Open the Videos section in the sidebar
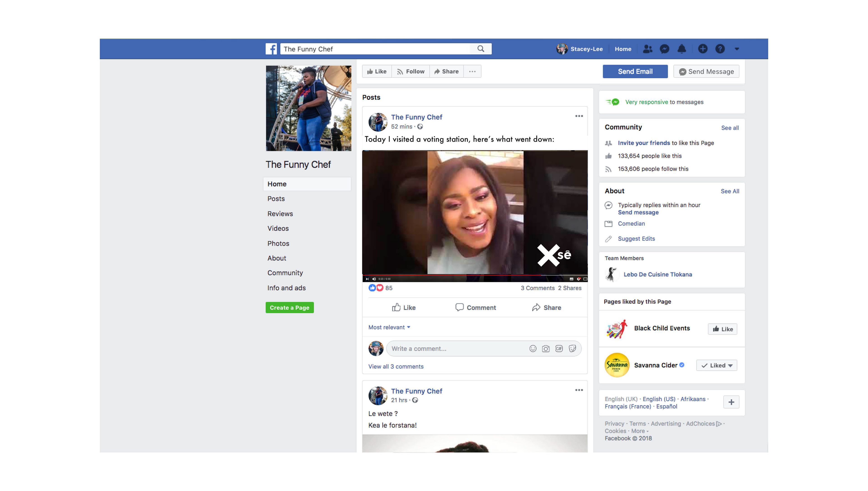Image resolution: width=868 pixels, height=491 pixels. click(x=278, y=229)
